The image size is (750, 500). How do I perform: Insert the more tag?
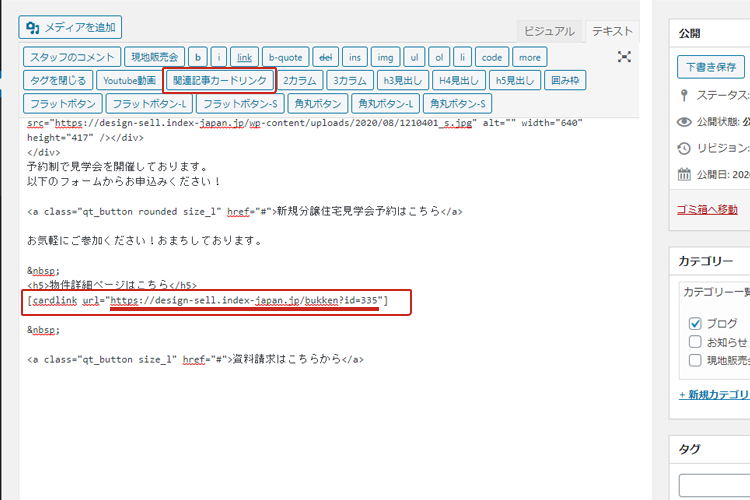coord(530,57)
